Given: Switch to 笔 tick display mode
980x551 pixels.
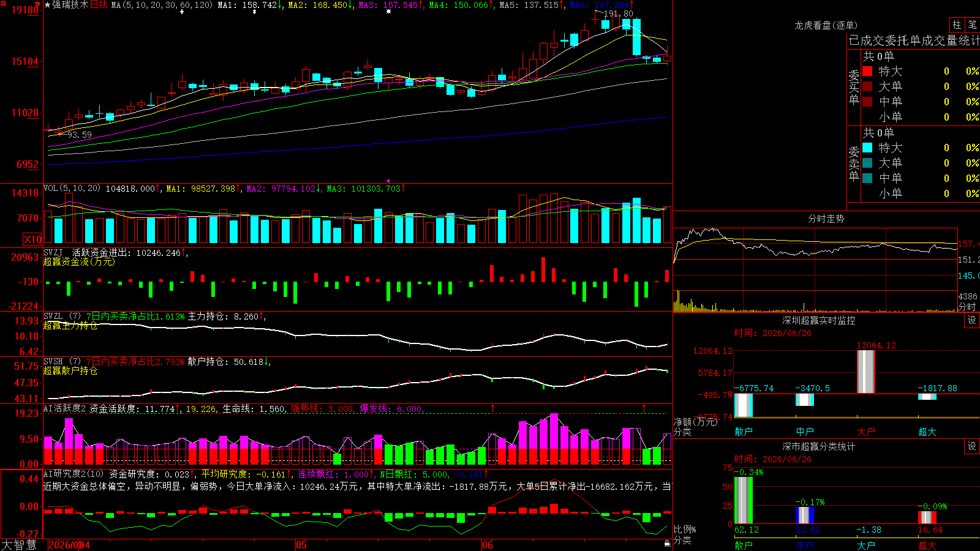Looking at the screenshot, I should [x=972, y=24].
